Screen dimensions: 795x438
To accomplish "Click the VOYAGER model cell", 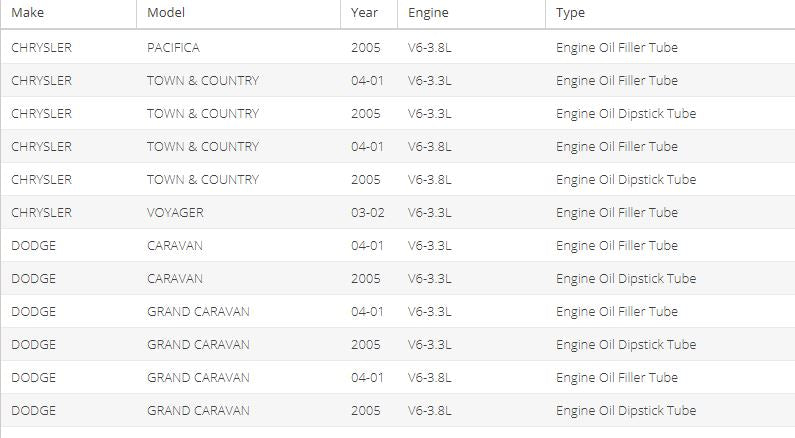I will click(175, 212).
